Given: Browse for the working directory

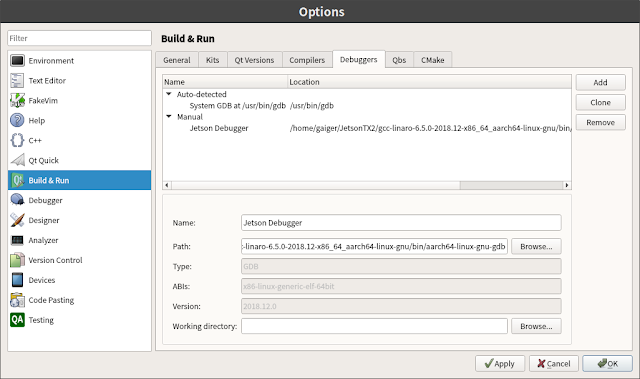Looking at the screenshot, I should click(x=536, y=326).
